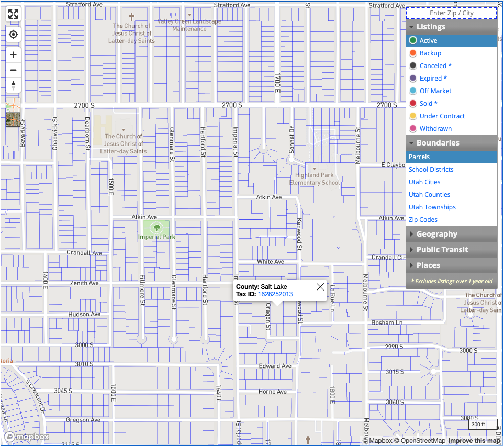504x446 pixels.
Task: Click the Mapbox logo
Action: (x=27, y=437)
